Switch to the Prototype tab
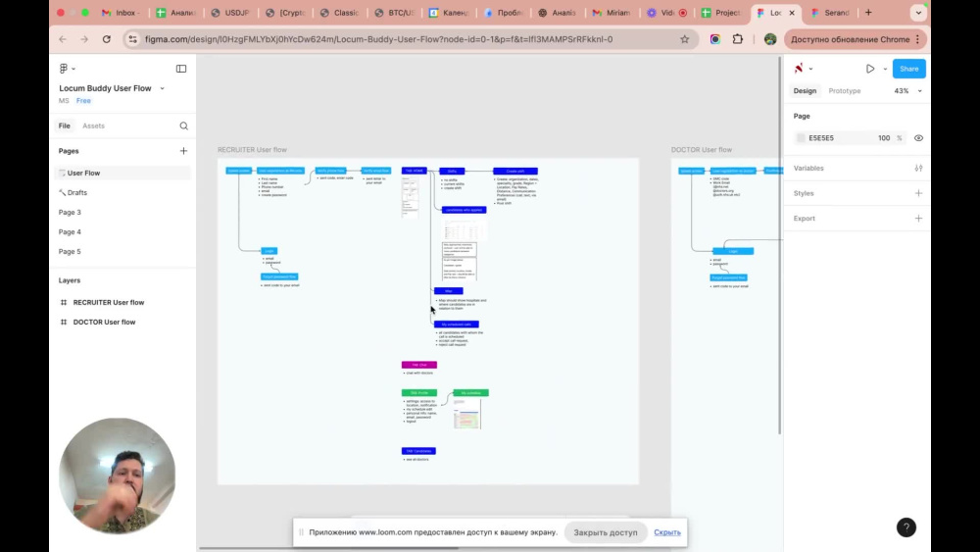 point(845,90)
